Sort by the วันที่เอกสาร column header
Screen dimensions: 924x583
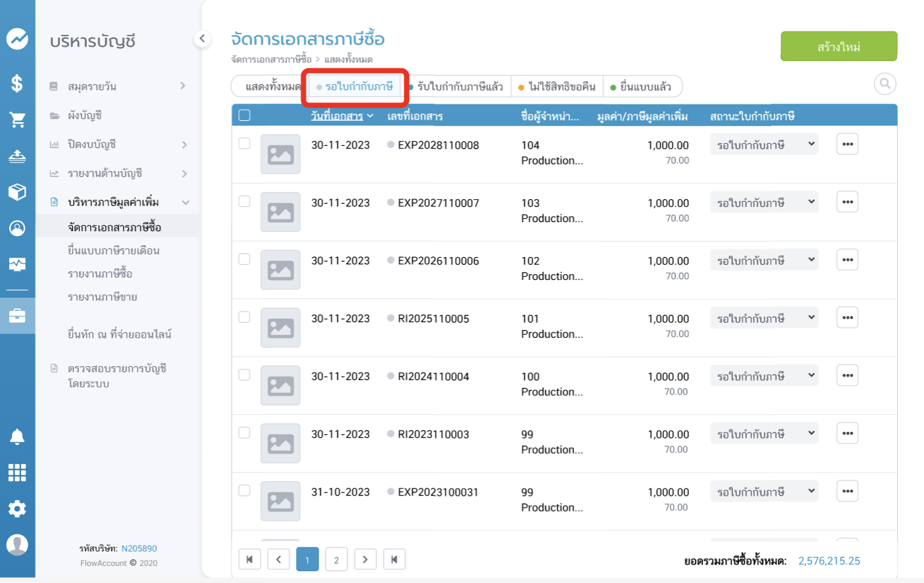coord(337,116)
